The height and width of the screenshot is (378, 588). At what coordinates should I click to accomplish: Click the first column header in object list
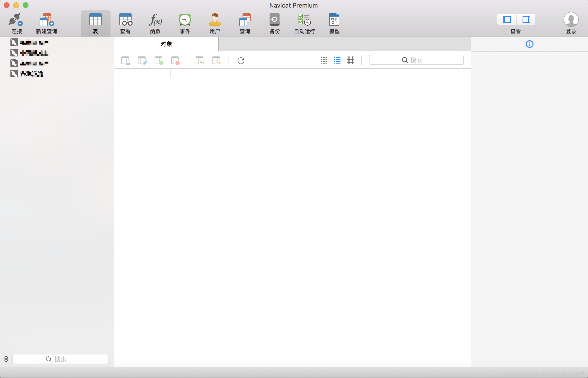click(x=142, y=74)
